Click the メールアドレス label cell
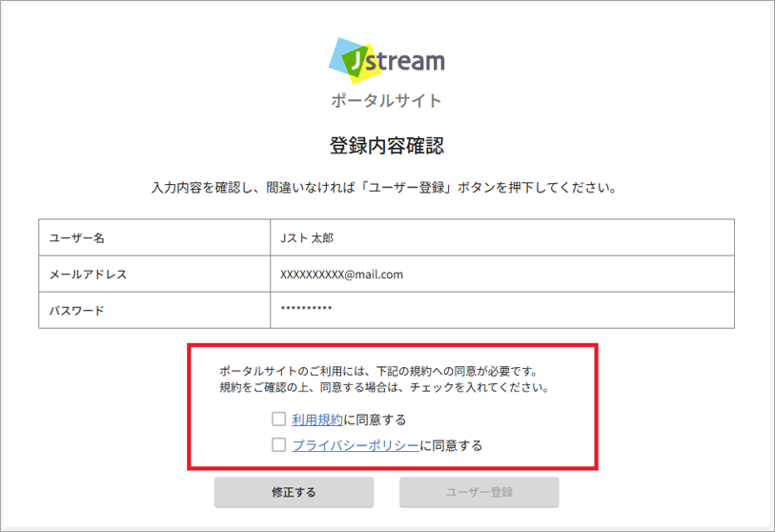Image resolution: width=775 pixels, height=532 pixels. click(x=154, y=274)
